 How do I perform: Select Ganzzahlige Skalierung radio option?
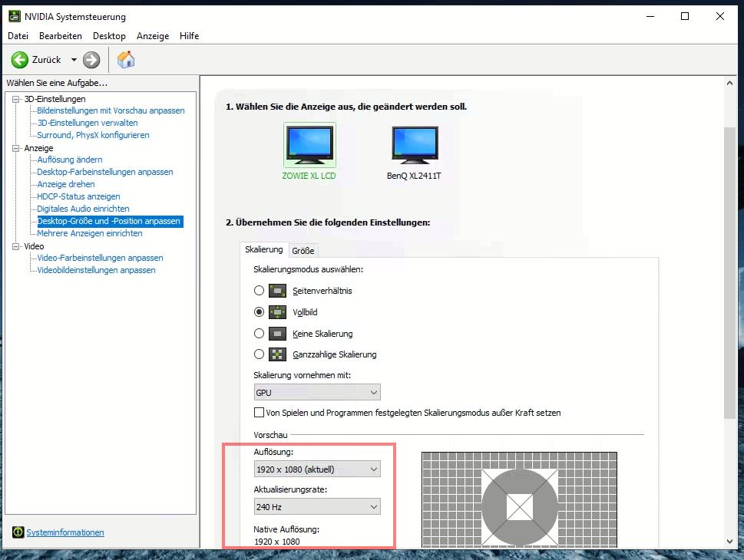click(x=259, y=354)
